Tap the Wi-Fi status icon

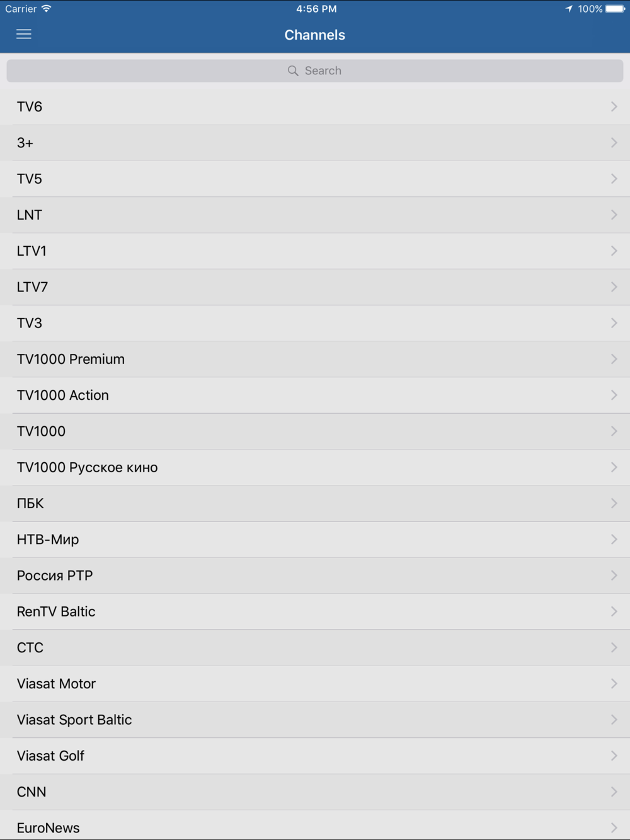coord(47,9)
